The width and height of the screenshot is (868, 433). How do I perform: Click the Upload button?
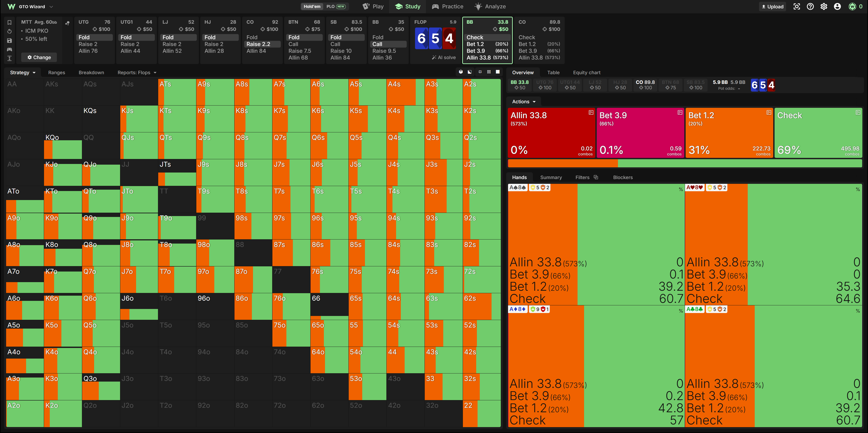coord(772,6)
